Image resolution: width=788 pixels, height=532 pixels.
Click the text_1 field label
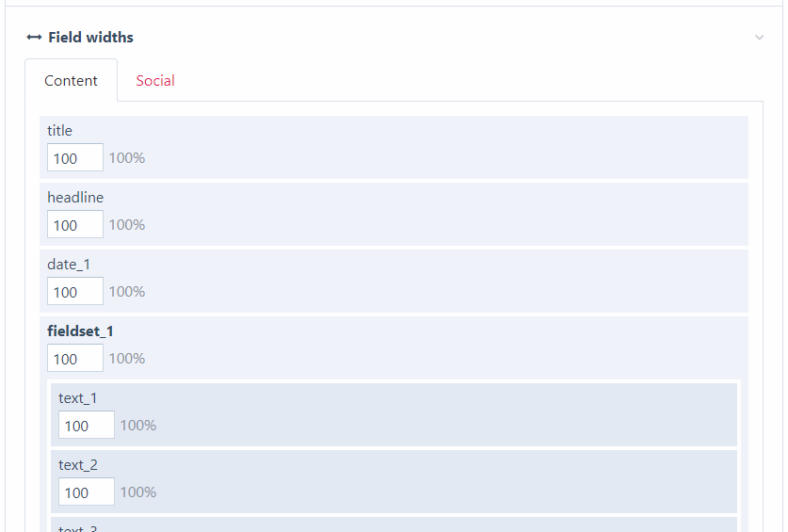[x=78, y=398]
